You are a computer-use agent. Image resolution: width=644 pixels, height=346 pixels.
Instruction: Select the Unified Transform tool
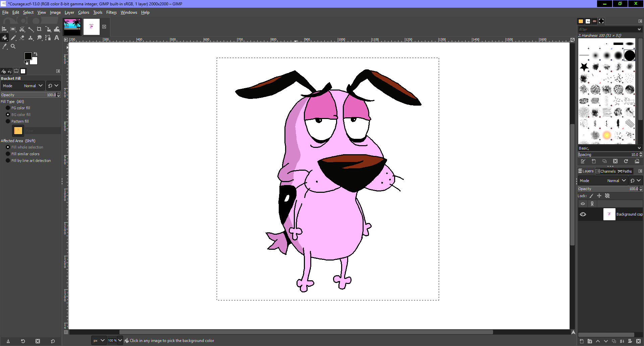click(48, 29)
